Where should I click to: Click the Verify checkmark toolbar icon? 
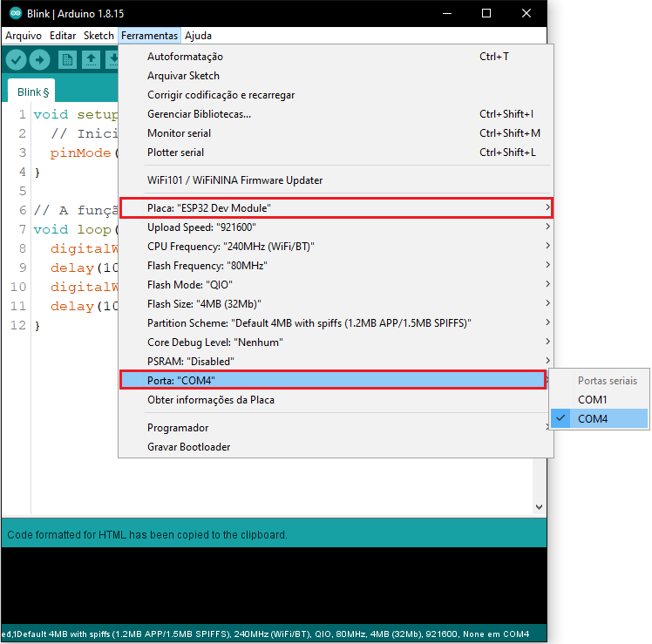pyautogui.click(x=17, y=60)
